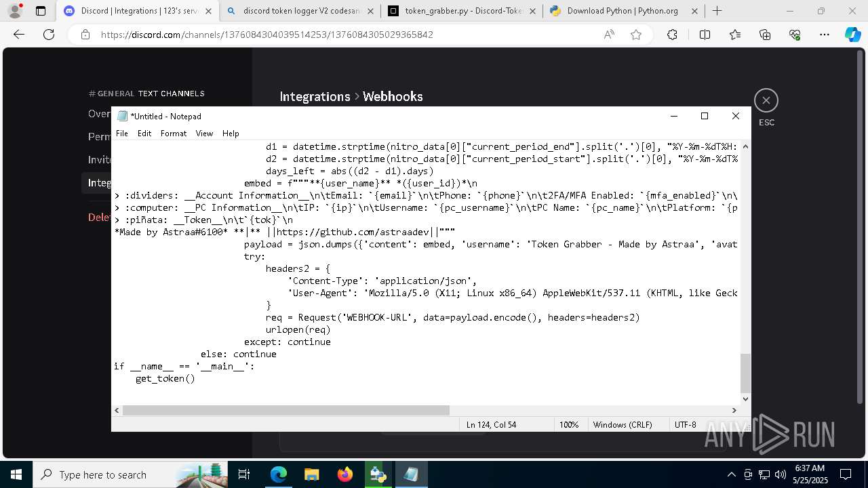Switch to the token_grabber.py GitHub tab
This screenshot has width=868, height=488.
(x=462, y=11)
